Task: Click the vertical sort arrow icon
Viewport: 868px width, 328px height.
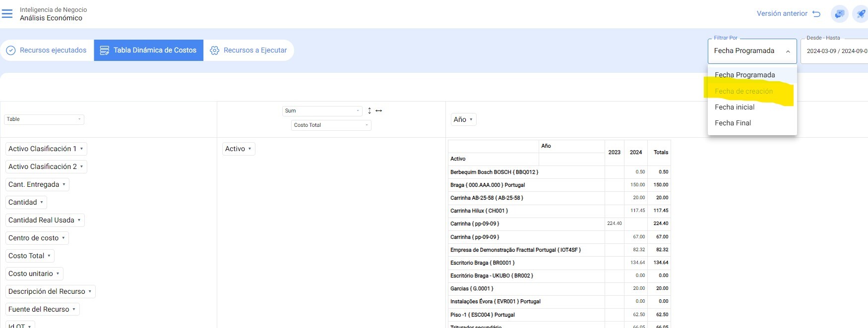Action: tap(370, 110)
